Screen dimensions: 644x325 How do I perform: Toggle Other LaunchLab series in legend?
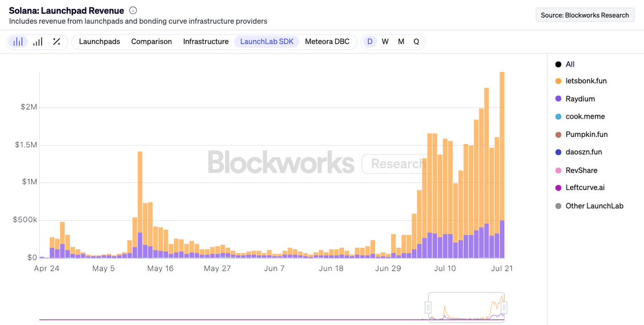pyautogui.click(x=589, y=206)
